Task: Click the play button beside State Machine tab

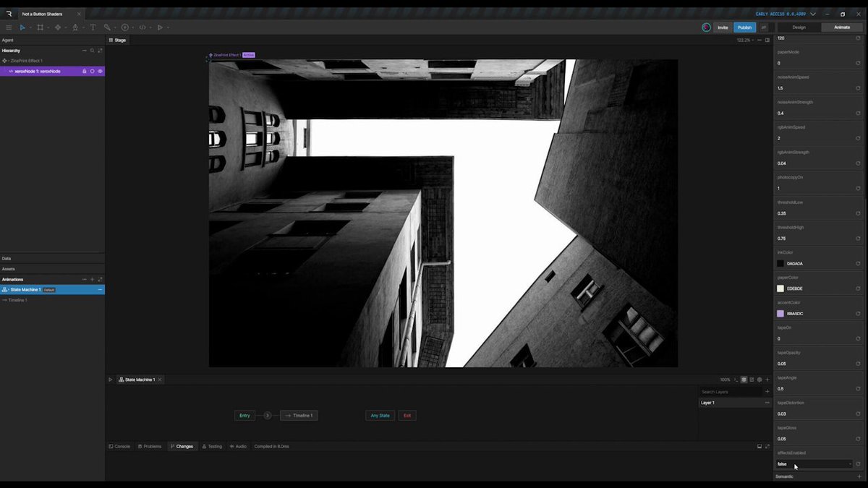Action: pyautogui.click(x=111, y=380)
